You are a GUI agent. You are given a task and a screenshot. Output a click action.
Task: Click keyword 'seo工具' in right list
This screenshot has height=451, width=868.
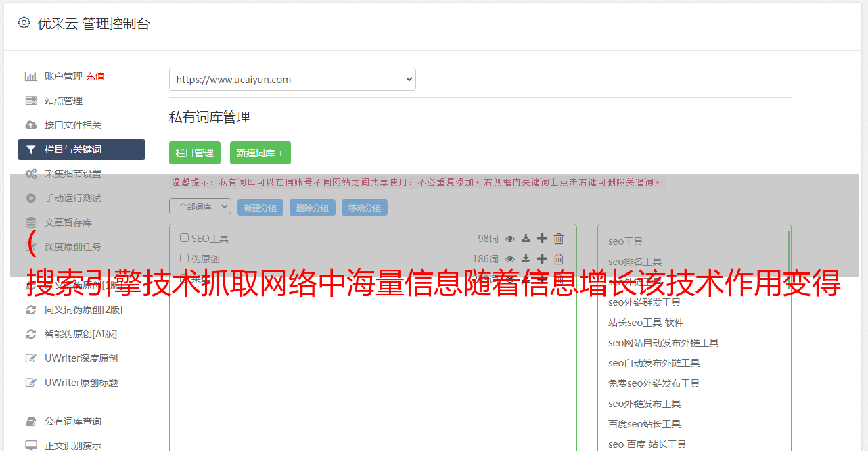tap(626, 241)
